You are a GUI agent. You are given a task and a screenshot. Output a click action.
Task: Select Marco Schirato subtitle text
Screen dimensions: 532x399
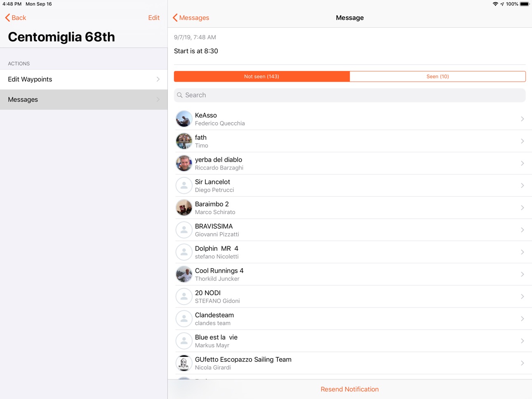pyautogui.click(x=215, y=212)
